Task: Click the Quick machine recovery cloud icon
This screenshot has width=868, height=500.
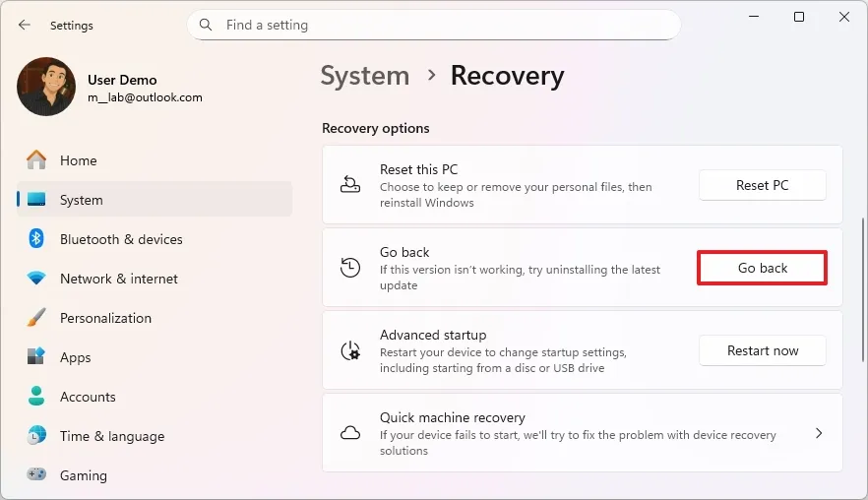Action: coord(350,433)
